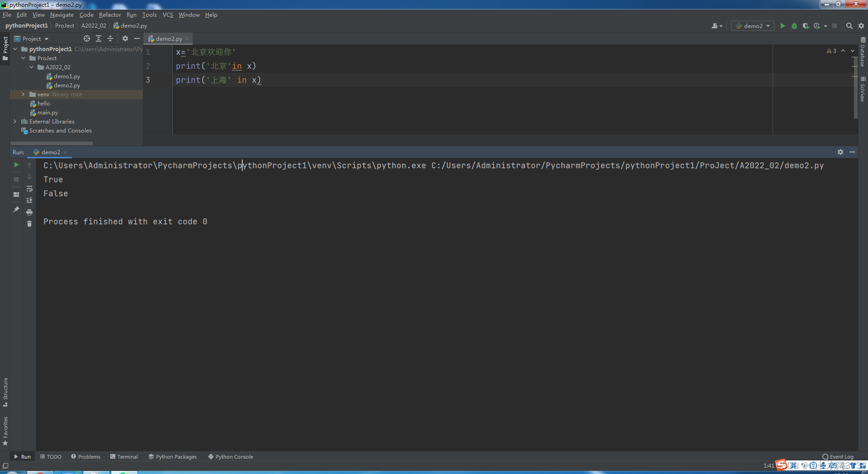Open Run panel settings gear

tap(840, 152)
